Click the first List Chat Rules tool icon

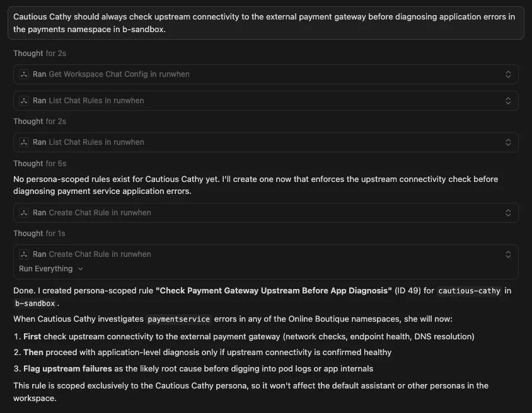pyautogui.click(x=24, y=101)
